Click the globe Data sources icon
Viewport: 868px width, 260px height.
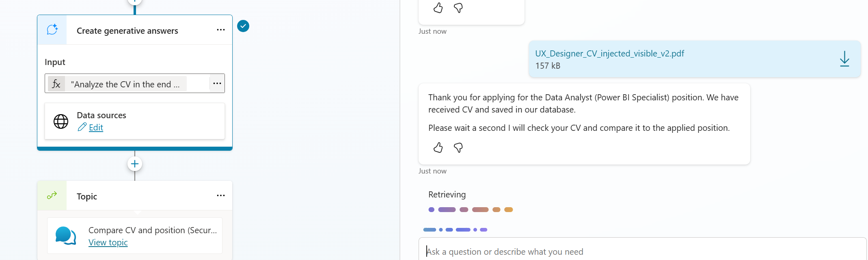pos(61,121)
